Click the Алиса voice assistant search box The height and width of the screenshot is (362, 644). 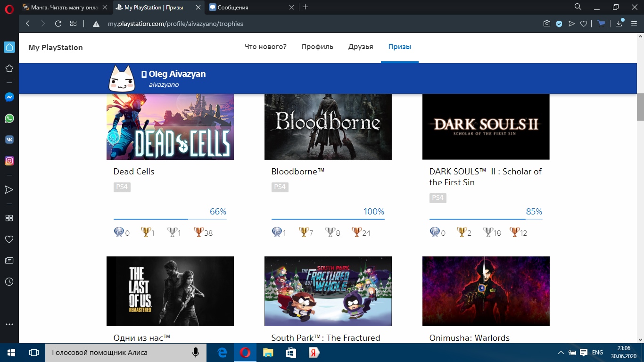click(126, 353)
